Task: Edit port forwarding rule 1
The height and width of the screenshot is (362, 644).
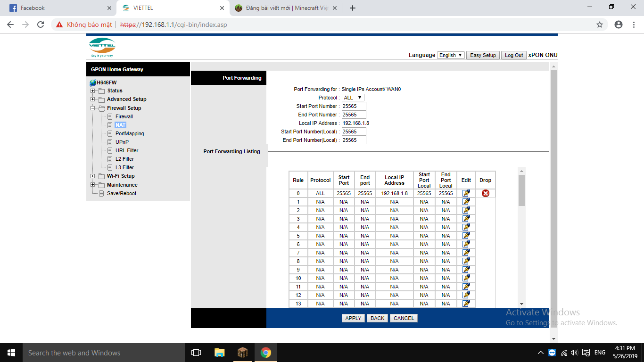Action: click(466, 202)
